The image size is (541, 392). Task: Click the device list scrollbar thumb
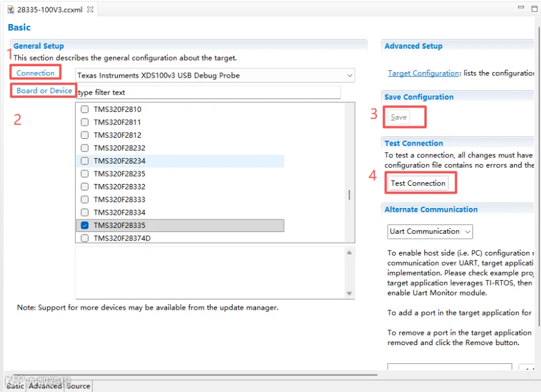(x=349, y=195)
